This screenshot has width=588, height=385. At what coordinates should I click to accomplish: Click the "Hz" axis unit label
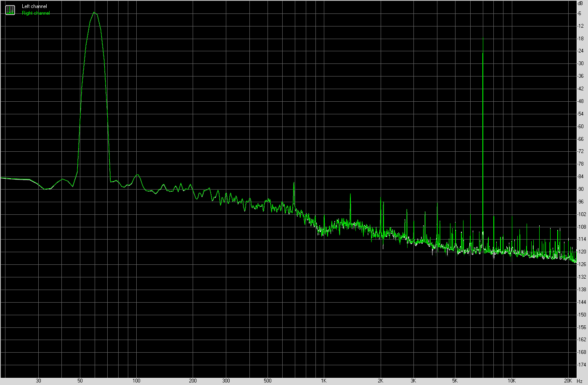click(x=580, y=381)
